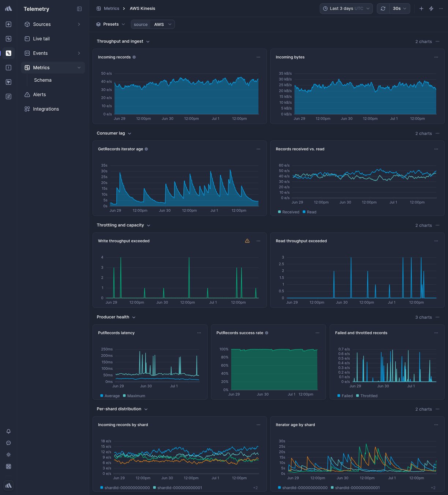Toggle the theme sun icon in left rail

pos(8,455)
